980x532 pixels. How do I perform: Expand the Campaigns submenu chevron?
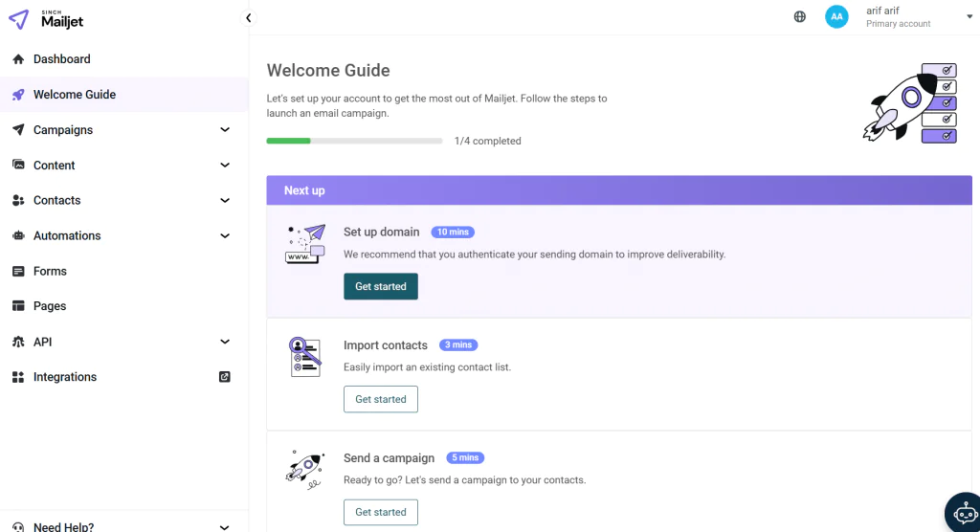[x=225, y=129]
